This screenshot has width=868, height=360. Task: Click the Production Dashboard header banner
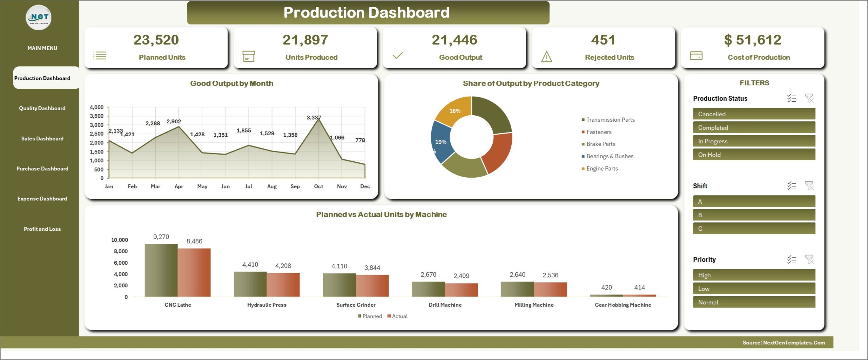pyautogui.click(x=368, y=13)
